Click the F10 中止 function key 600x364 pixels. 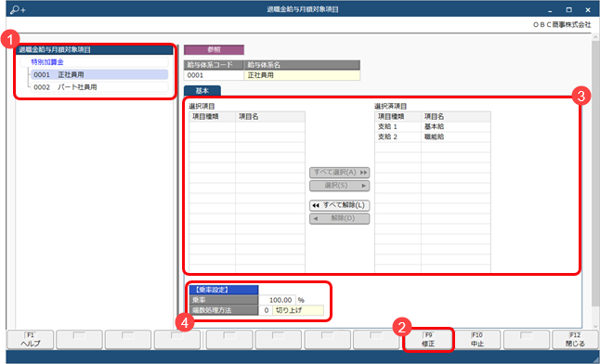tap(477, 340)
